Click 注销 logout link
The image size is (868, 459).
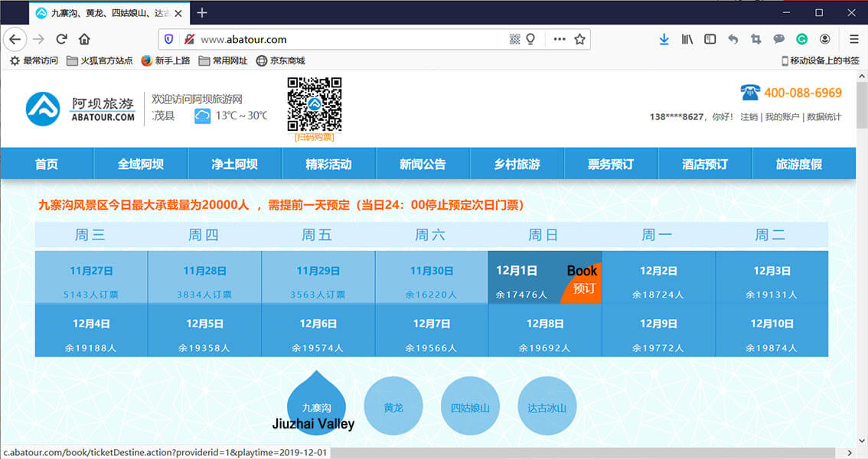749,117
